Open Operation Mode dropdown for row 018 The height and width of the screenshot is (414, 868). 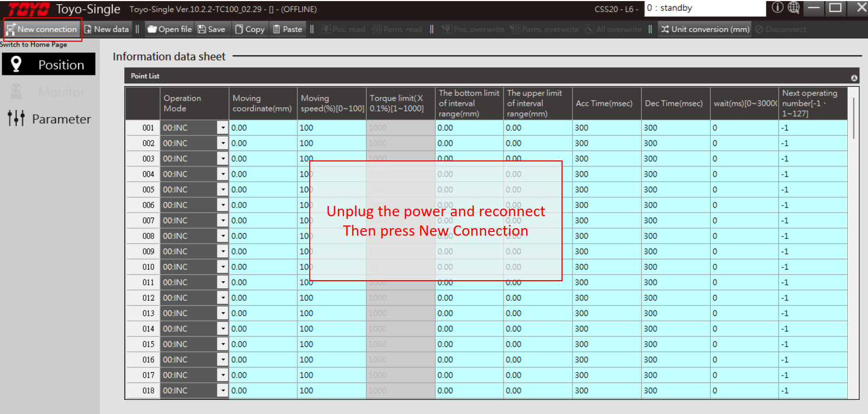pyautogui.click(x=222, y=391)
